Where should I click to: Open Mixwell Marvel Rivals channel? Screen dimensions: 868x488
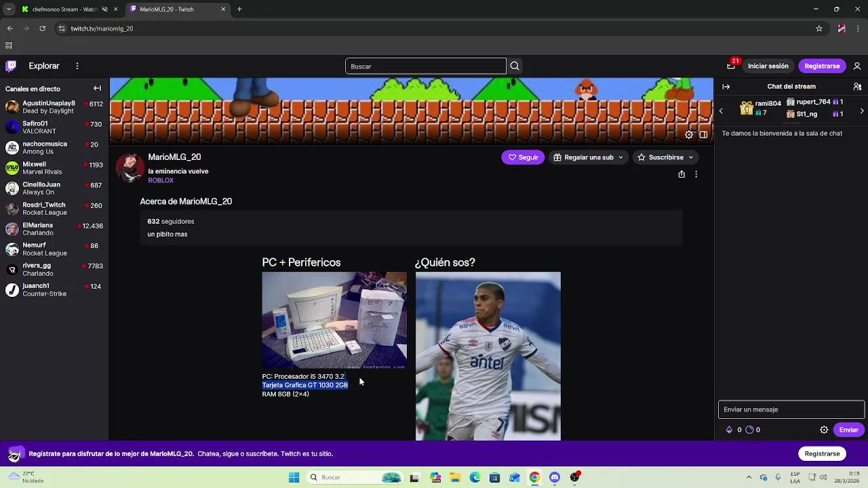pos(54,168)
